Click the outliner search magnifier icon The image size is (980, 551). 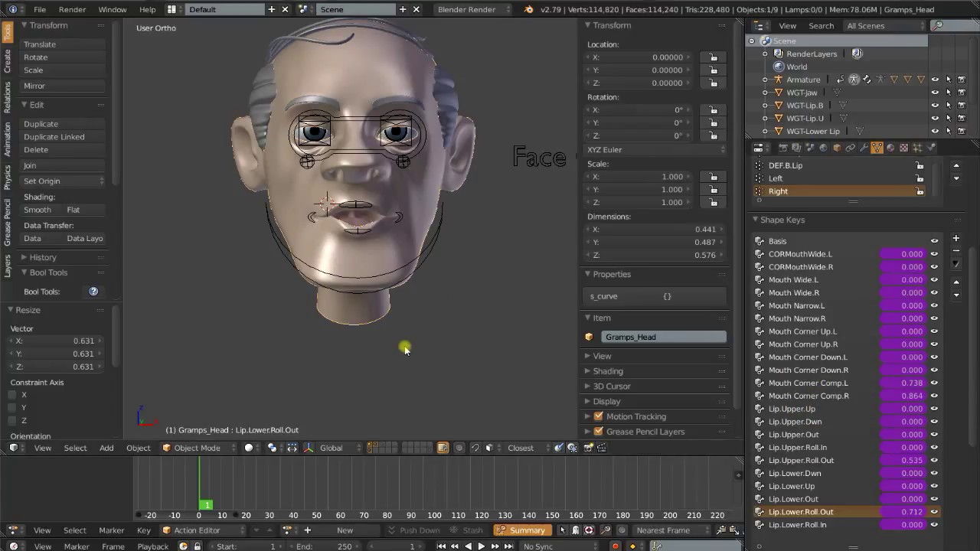click(937, 25)
